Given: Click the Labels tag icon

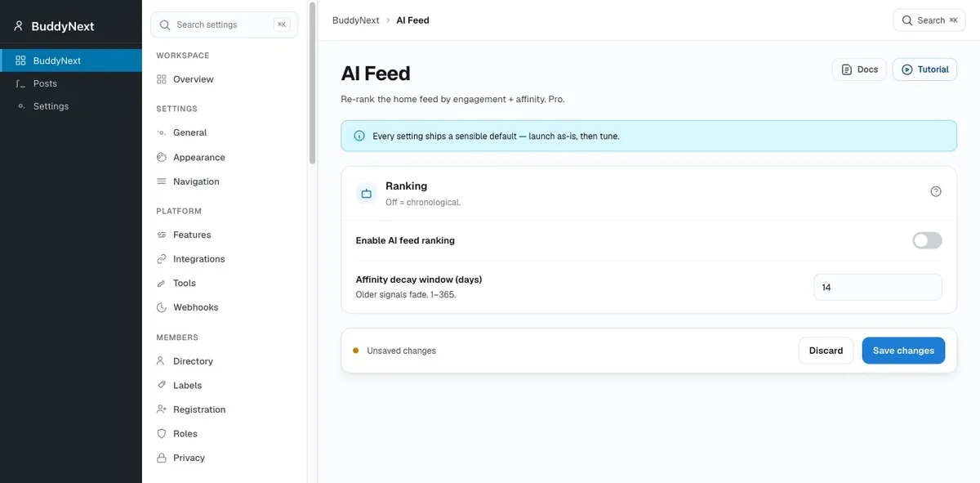Looking at the screenshot, I should (x=162, y=385).
